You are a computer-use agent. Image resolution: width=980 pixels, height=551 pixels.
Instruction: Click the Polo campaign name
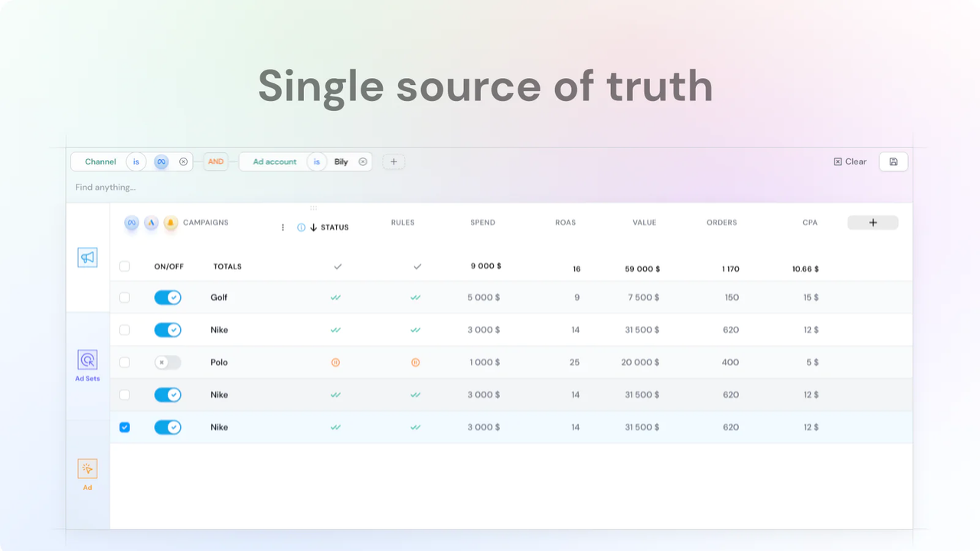point(219,363)
